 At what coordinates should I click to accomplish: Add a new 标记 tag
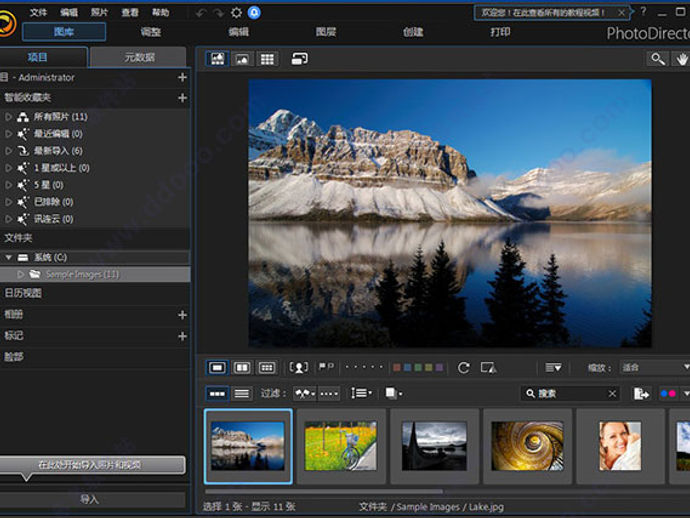(182, 336)
